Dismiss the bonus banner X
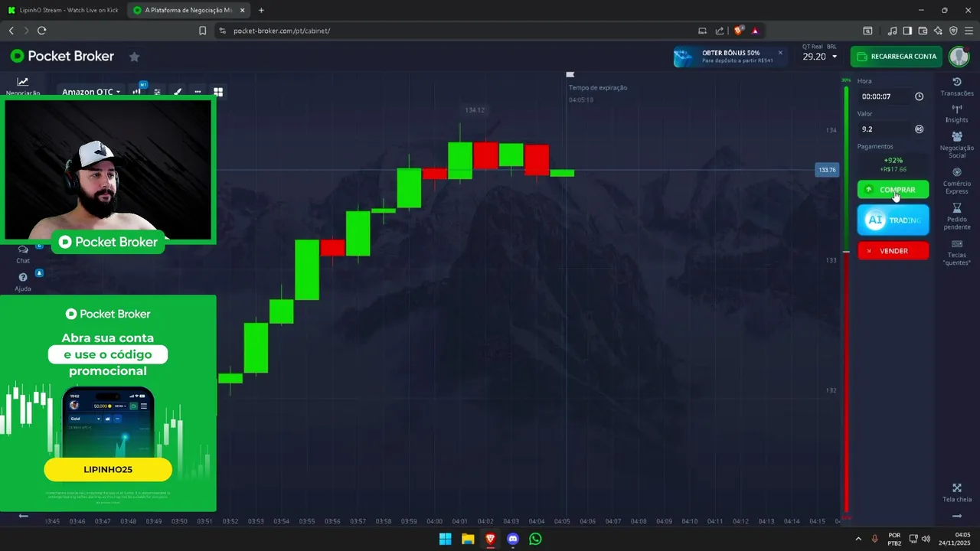 pyautogui.click(x=780, y=53)
